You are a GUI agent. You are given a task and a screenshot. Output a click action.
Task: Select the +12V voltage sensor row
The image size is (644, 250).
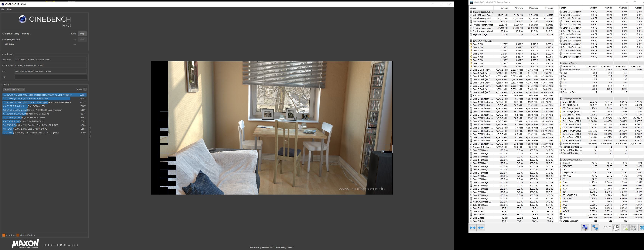tap(601, 189)
